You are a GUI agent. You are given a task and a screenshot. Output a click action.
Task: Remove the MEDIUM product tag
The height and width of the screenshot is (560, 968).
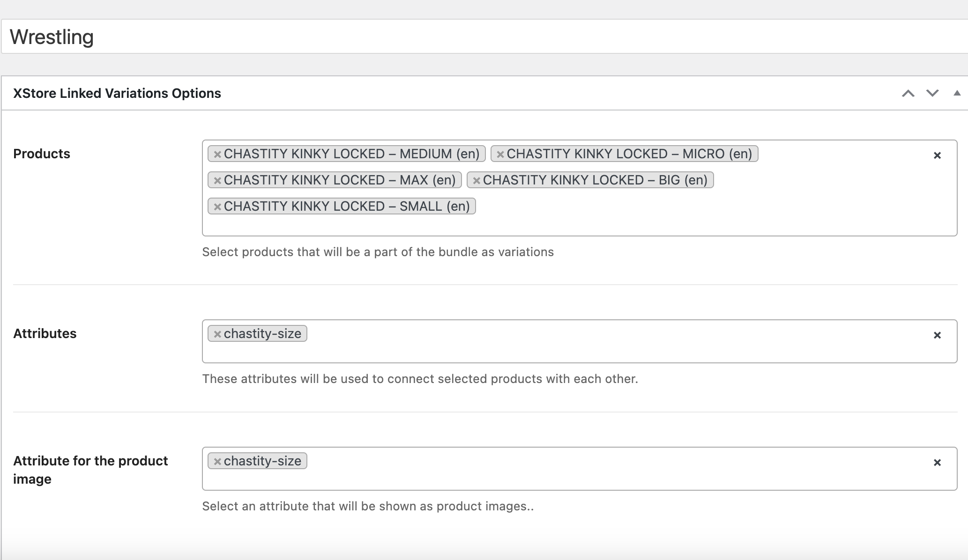point(217,154)
